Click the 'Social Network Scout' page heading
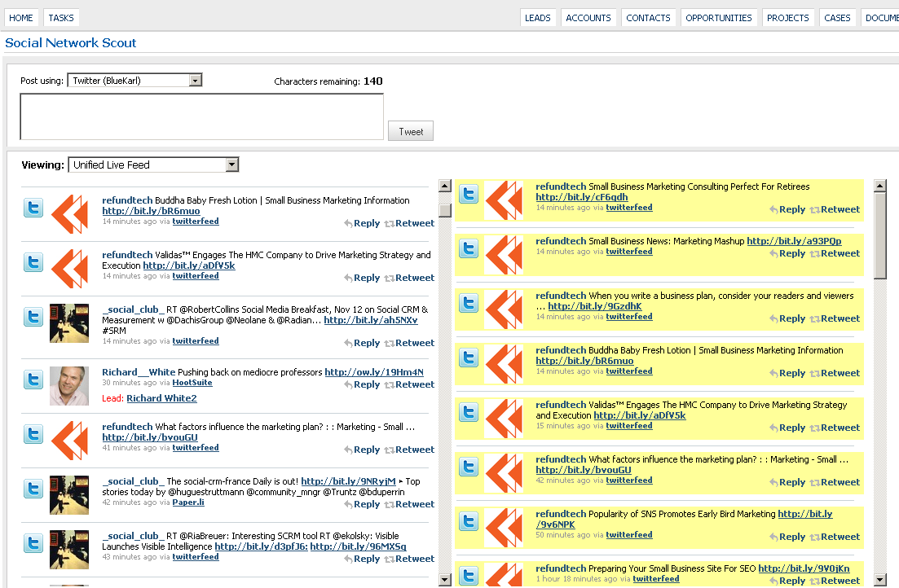This screenshot has height=588, width=899. coord(71,43)
